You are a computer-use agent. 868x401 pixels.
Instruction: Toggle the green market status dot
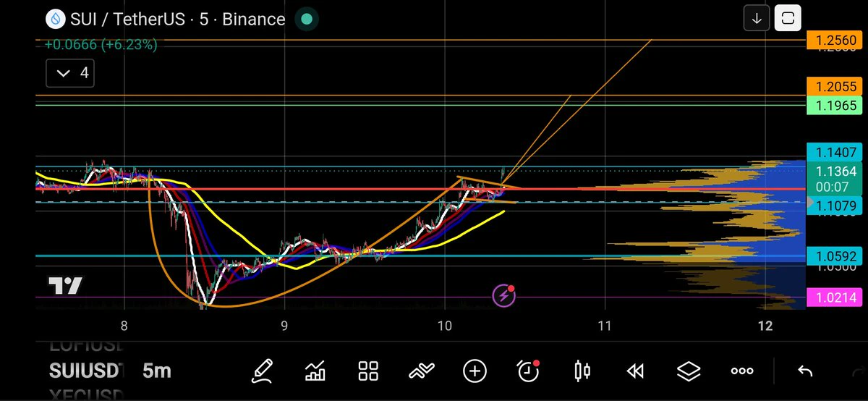pyautogui.click(x=307, y=20)
